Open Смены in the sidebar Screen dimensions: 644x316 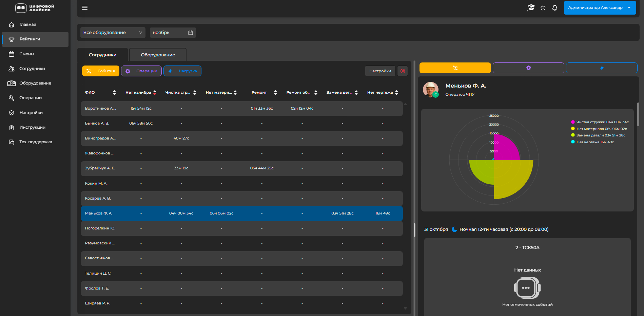pos(27,54)
